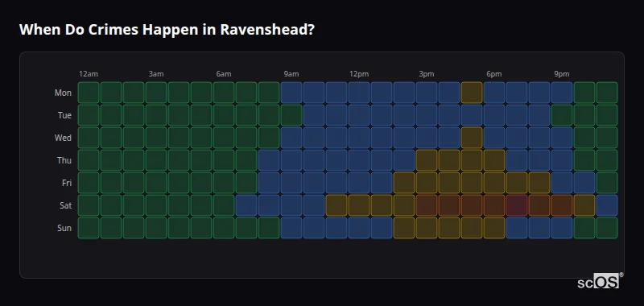Click the Friday 11pm green cell

click(607, 183)
